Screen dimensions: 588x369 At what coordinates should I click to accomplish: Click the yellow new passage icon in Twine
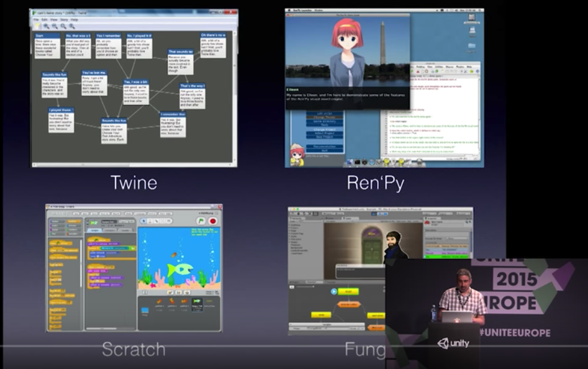[x=37, y=26]
